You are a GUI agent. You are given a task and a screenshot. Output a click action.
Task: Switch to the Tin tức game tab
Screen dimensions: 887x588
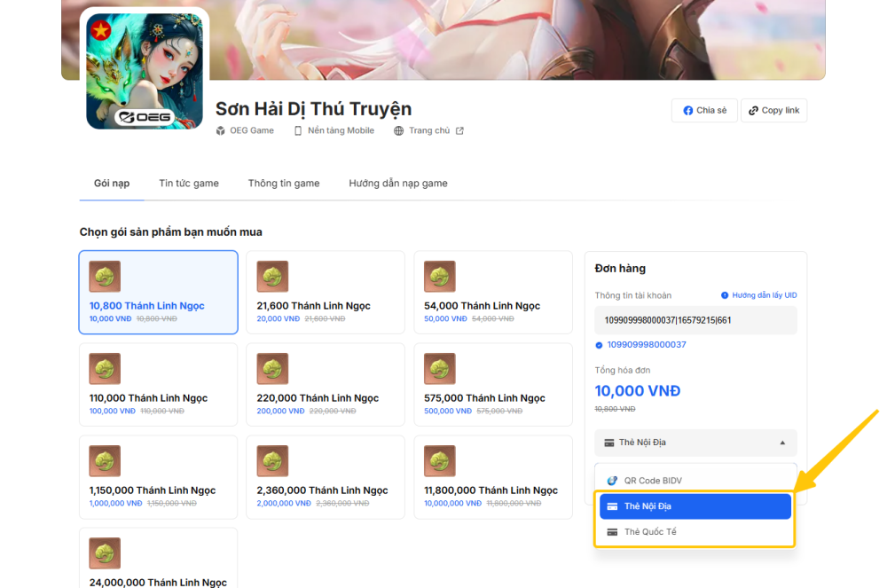[x=189, y=184]
